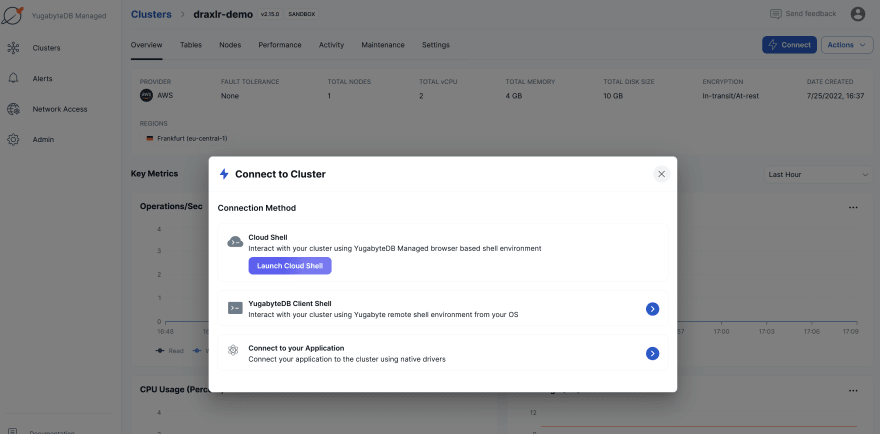Click the Connection Method heading
This screenshot has height=434, width=880.
tap(256, 208)
